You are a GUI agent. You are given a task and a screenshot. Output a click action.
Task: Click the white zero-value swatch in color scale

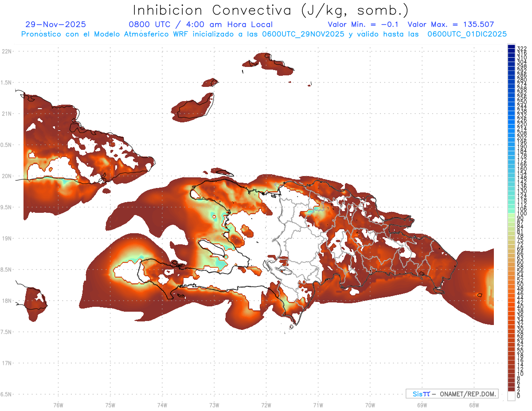[x=511, y=395]
